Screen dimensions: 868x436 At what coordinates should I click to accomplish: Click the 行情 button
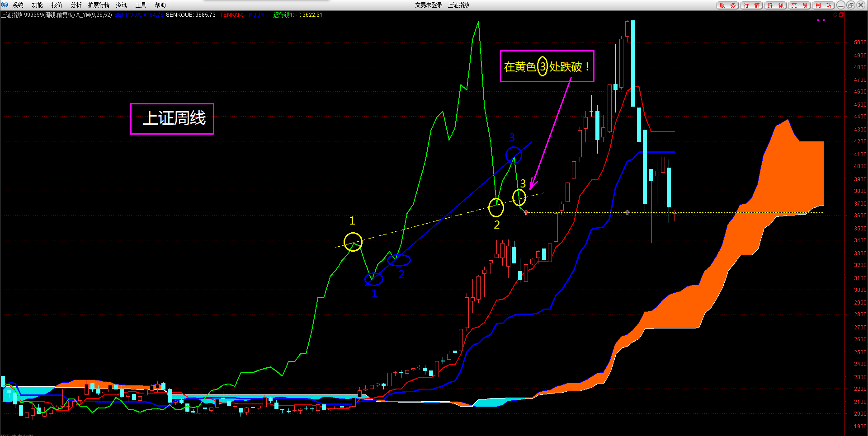[x=752, y=5]
